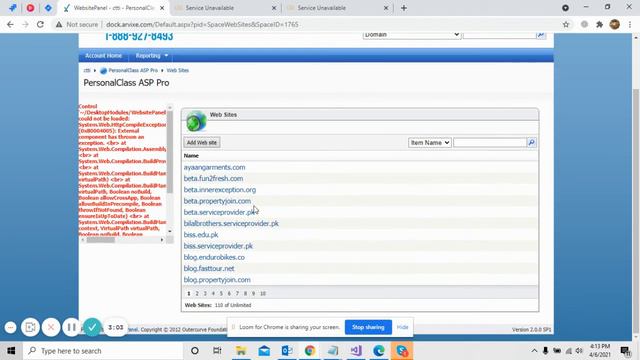The width and height of the screenshot is (640, 360).
Task: Close the first Service Unavailable tab
Action: pyautogui.click(x=274, y=8)
